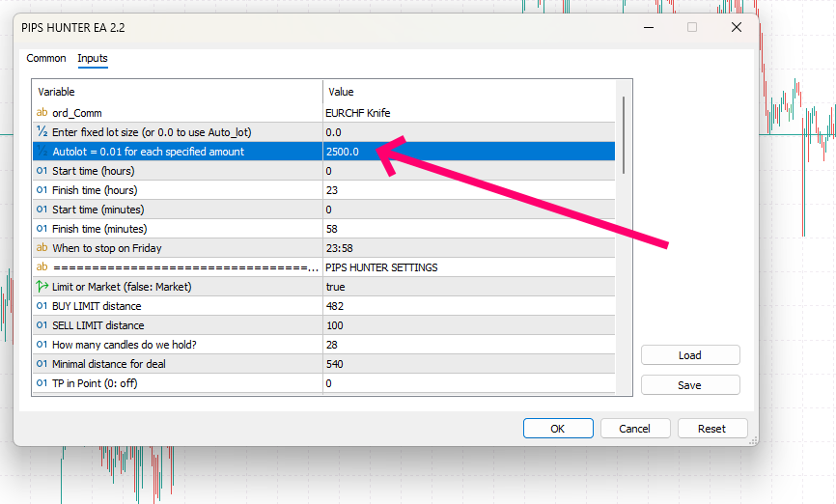Confirm settings with the OK button
The height and width of the screenshot is (504, 836).
(x=558, y=429)
